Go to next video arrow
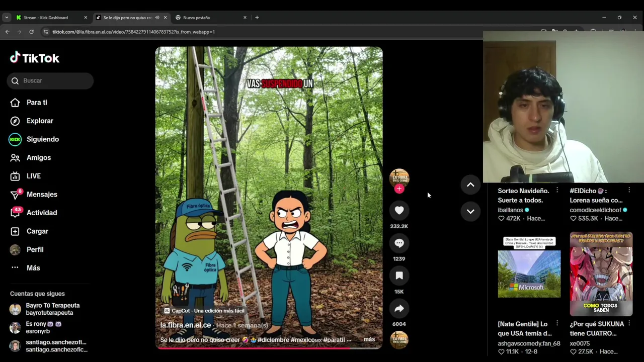Viewport: 644px width, 362px height. [470, 211]
